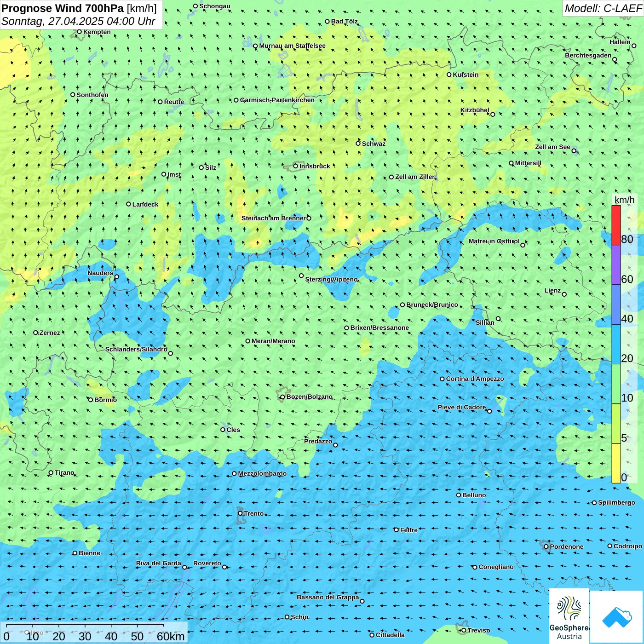Click the Riva del Garda label
This screenshot has height=644, width=644.
tap(159, 563)
